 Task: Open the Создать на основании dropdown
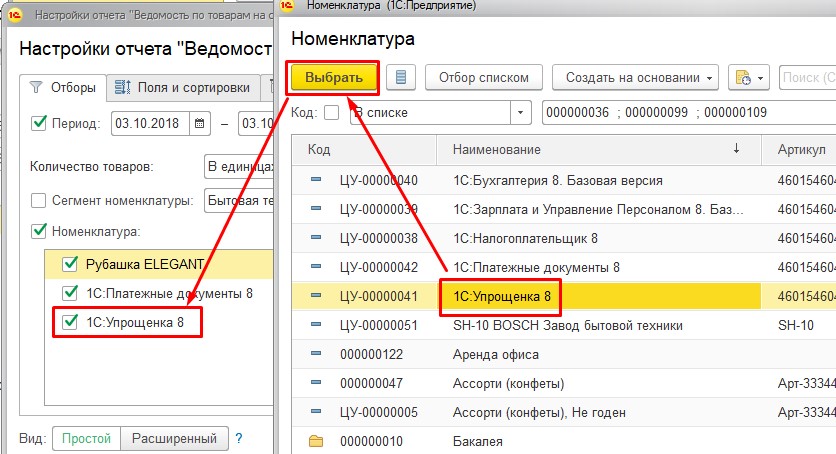tap(635, 78)
